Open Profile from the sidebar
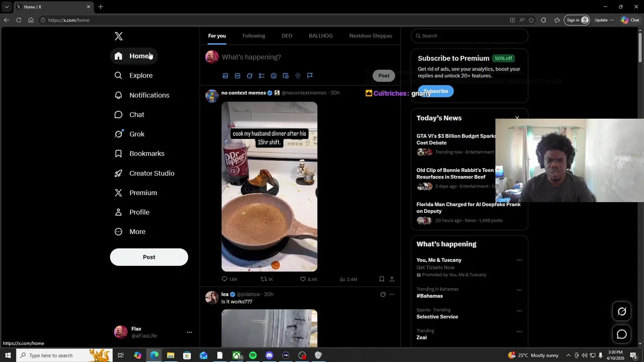Screen dimensions: 644x362 (132, 212)
